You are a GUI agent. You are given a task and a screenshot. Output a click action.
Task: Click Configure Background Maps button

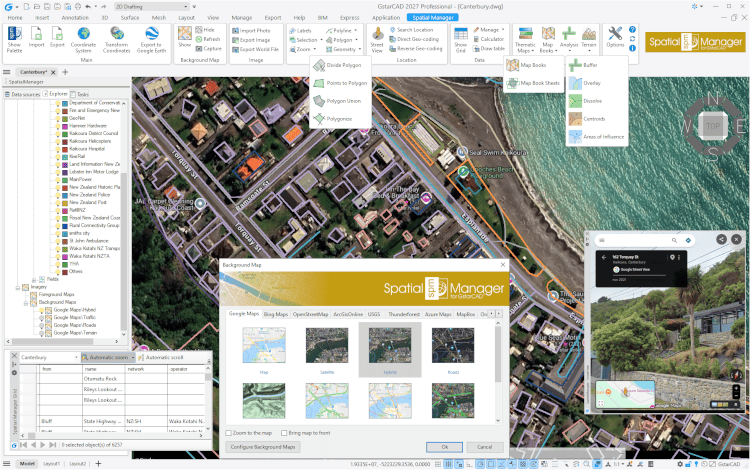pyautogui.click(x=263, y=447)
